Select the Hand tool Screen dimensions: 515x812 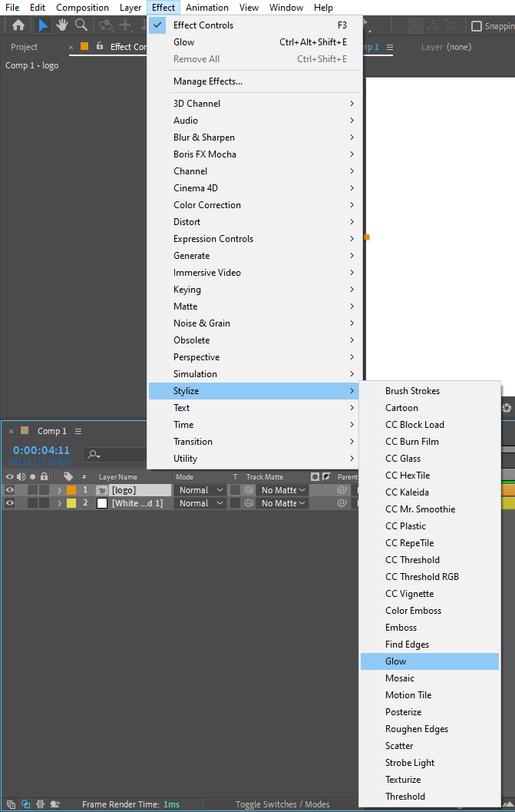point(62,25)
